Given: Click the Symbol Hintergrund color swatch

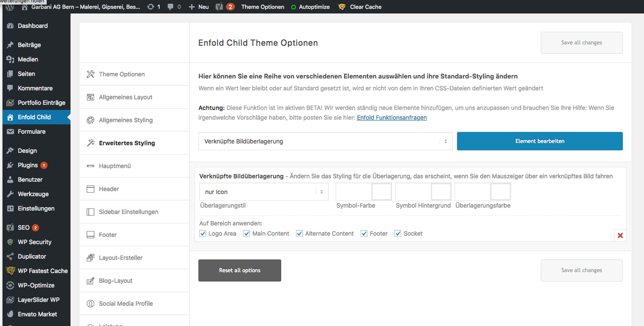Looking at the screenshot, I should pos(441,192).
